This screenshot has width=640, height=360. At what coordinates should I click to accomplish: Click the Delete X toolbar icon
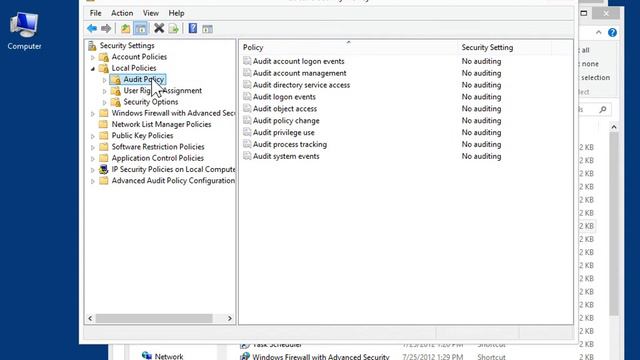159,28
